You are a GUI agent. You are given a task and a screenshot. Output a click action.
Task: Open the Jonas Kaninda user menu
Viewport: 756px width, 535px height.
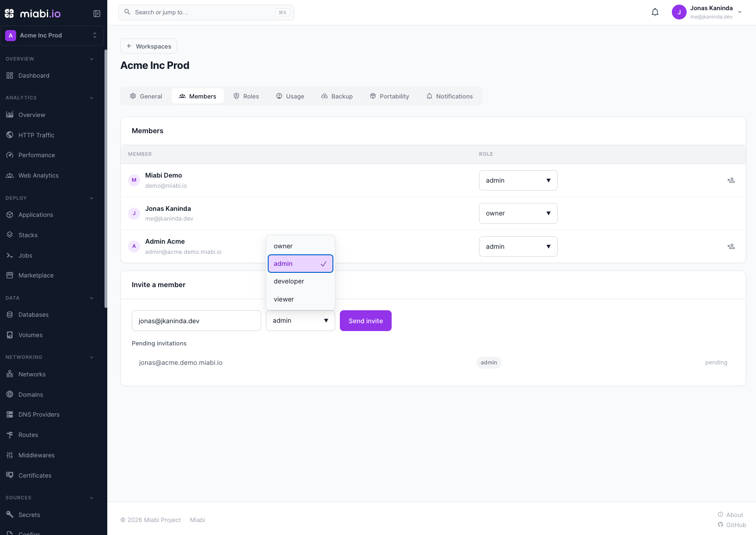(707, 12)
